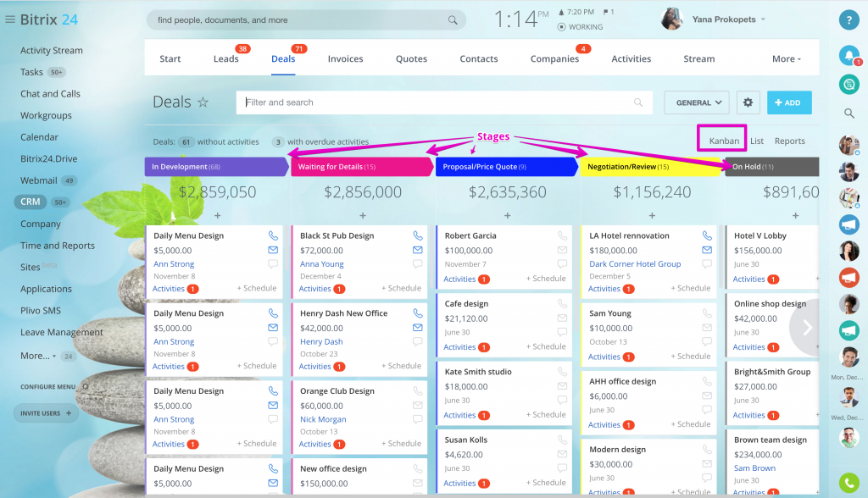Expand the More dropdown in CRM tabs

(x=786, y=58)
